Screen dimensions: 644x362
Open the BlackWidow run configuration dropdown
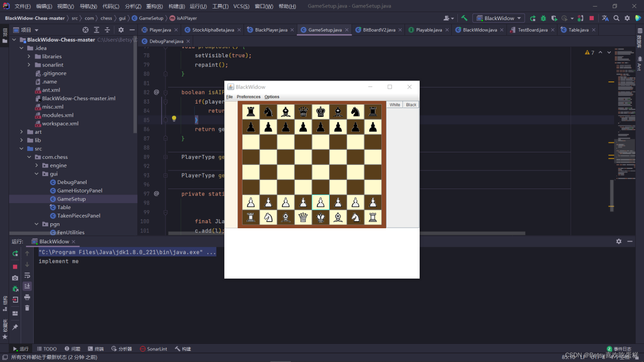point(499,18)
